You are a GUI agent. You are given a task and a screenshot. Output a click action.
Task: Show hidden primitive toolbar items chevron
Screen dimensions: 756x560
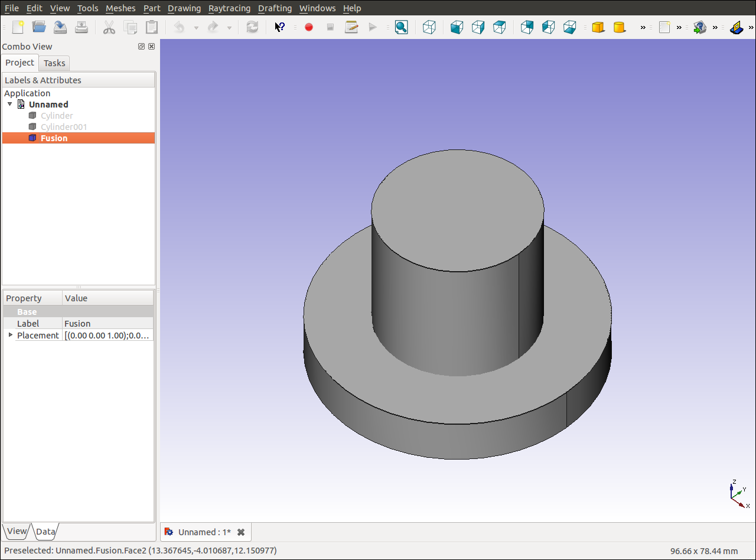643,27
